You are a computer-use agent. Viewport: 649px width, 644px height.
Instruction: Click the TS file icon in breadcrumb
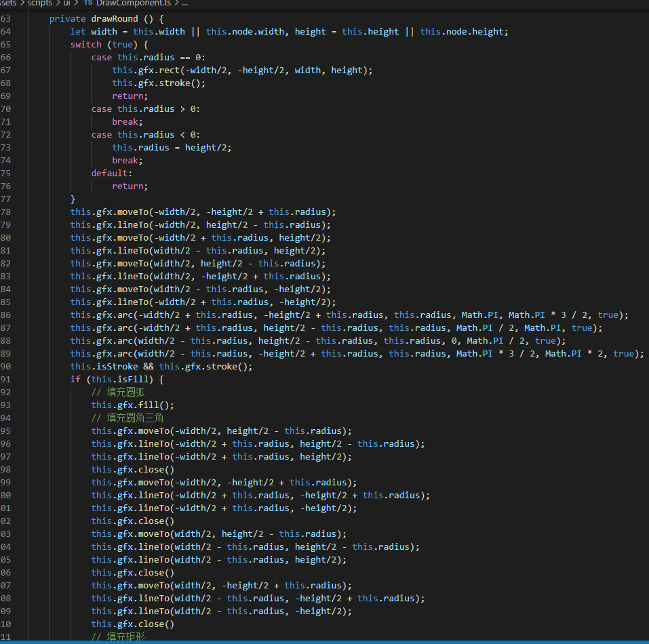point(87,3)
